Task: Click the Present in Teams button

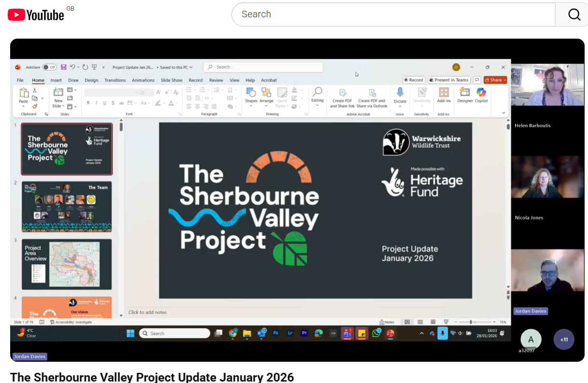Action: tap(448, 80)
